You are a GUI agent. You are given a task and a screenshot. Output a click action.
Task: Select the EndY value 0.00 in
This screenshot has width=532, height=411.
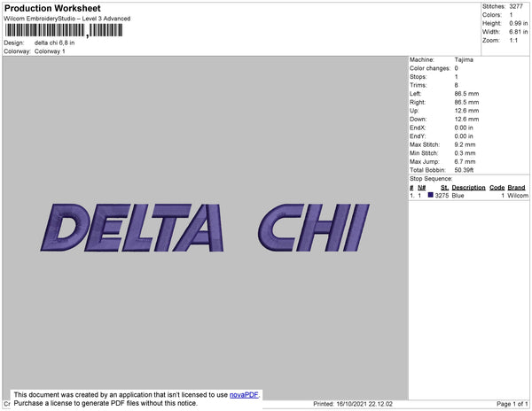[464, 136]
